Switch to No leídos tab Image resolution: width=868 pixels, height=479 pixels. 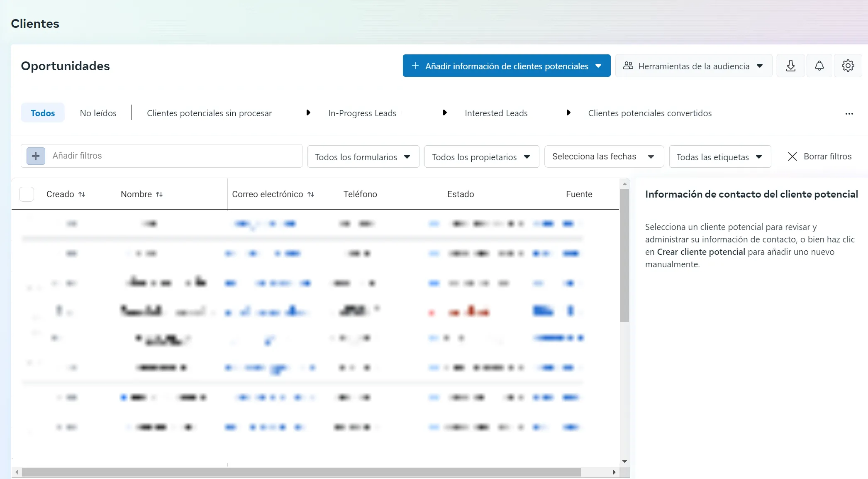point(98,113)
